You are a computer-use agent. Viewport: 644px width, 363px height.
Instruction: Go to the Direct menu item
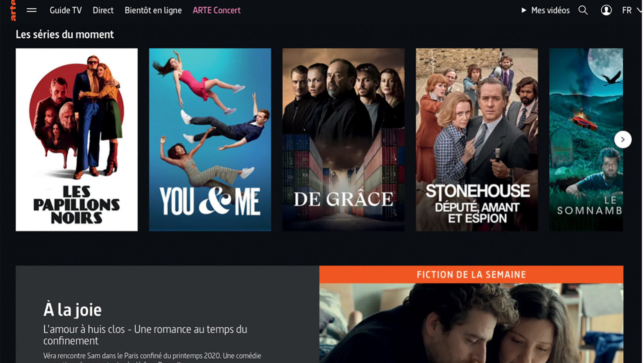point(103,10)
